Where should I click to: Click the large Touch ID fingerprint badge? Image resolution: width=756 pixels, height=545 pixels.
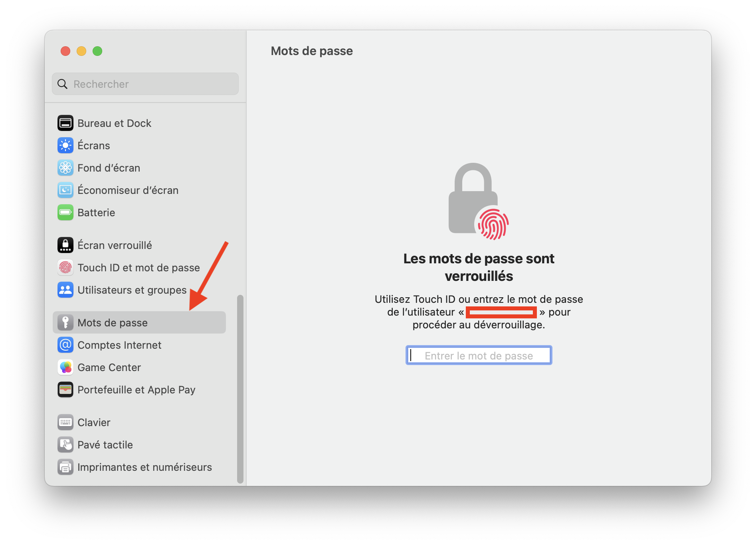click(x=493, y=224)
